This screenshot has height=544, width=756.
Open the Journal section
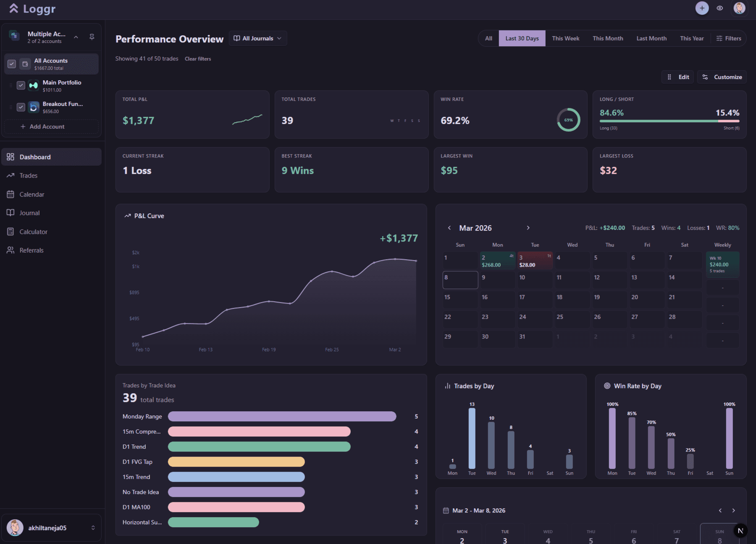[29, 213]
